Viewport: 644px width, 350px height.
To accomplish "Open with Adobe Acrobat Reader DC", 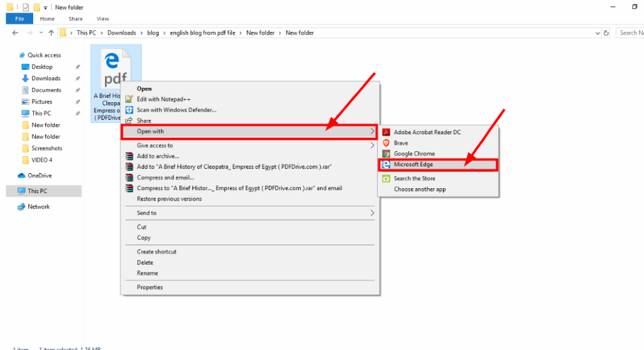I will (x=427, y=132).
